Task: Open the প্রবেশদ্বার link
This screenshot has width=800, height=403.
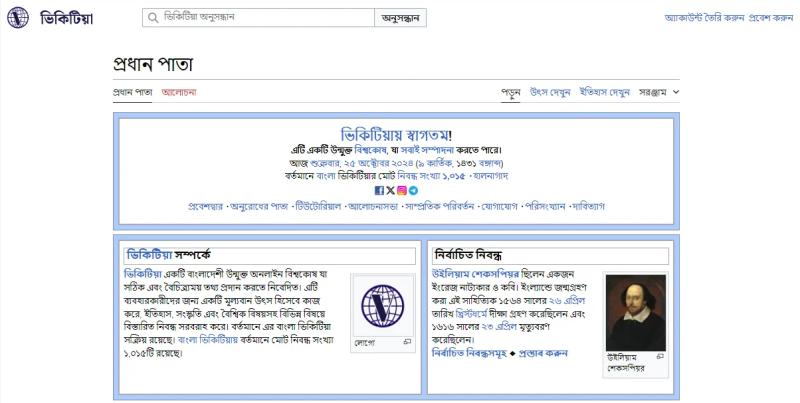Action: (206, 207)
